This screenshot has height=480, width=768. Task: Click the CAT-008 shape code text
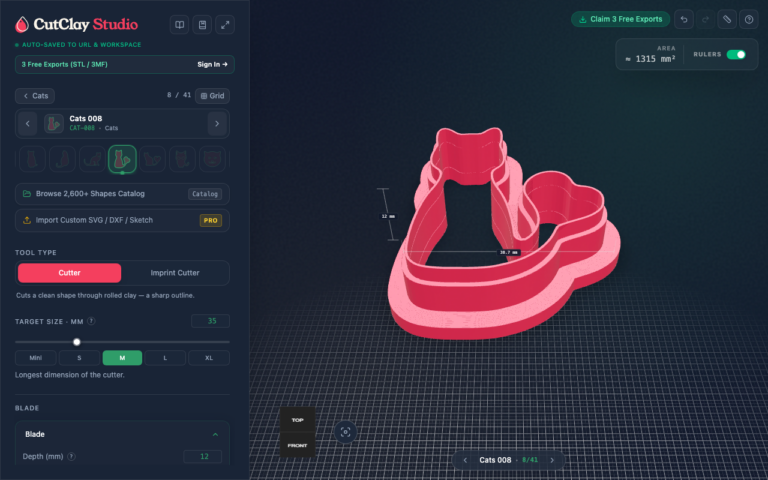[82, 128]
